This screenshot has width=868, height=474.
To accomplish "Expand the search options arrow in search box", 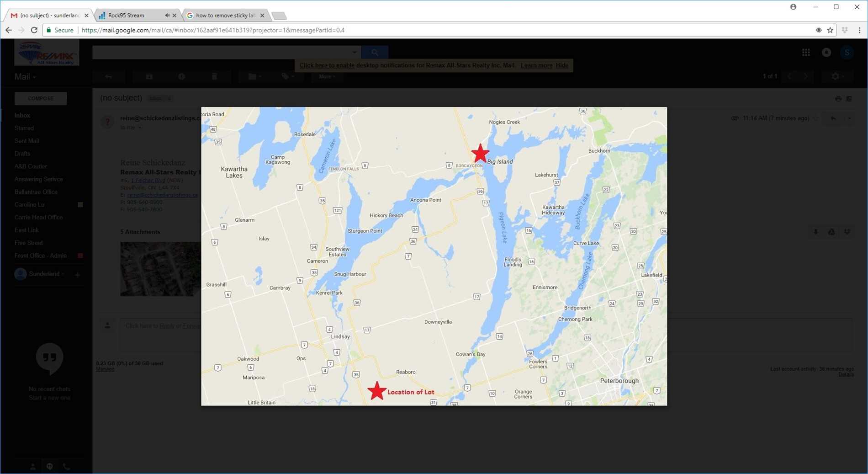I will (355, 52).
